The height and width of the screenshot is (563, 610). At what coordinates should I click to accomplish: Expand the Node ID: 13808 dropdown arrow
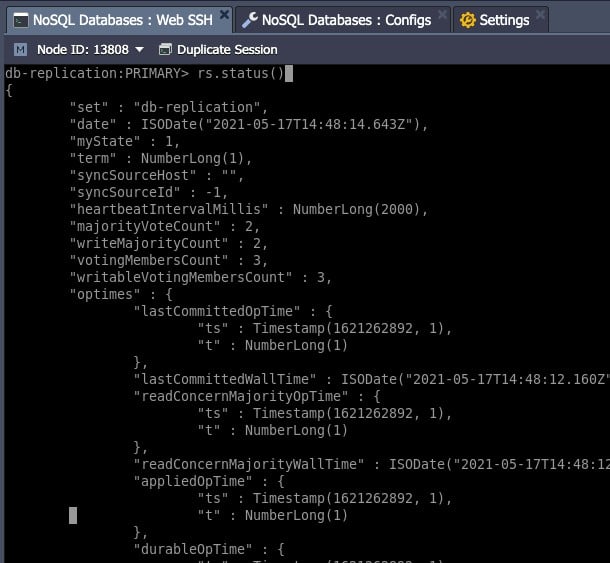[139, 50]
